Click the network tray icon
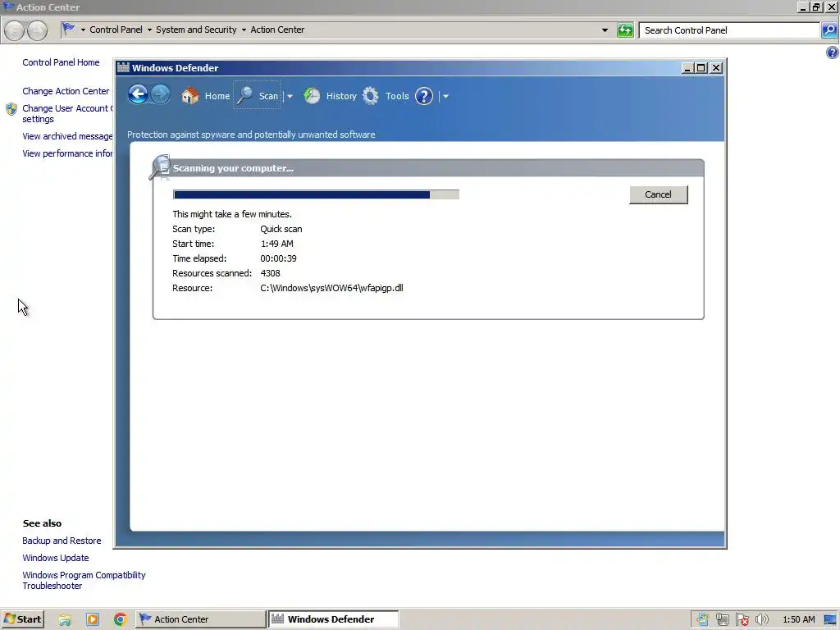Image resolution: width=840 pixels, height=630 pixels. pos(722,620)
